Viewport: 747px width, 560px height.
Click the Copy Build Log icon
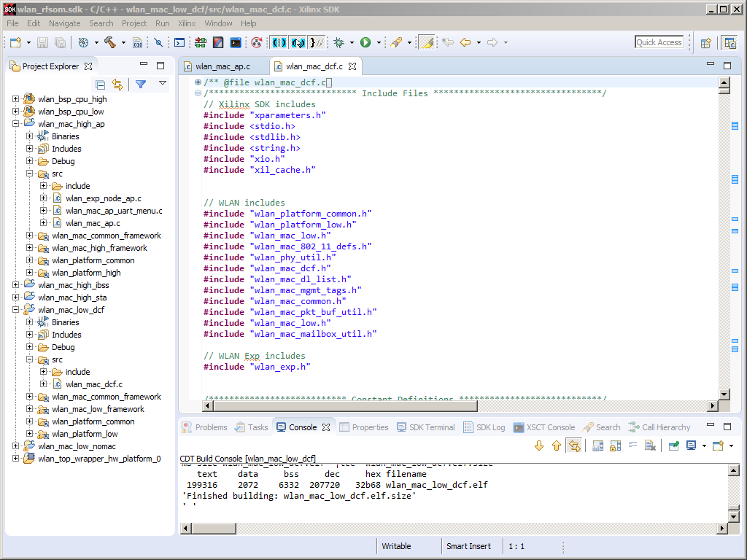coord(598,446)
